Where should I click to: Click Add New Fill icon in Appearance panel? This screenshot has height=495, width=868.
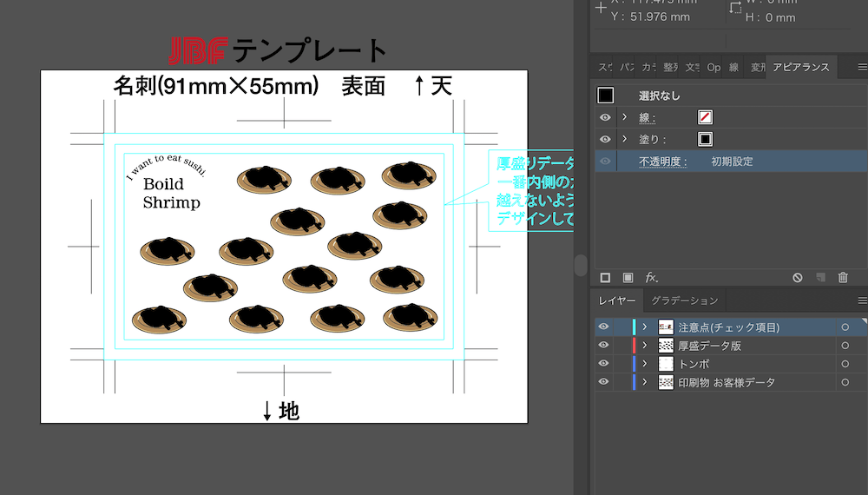(x=628, y=277)
